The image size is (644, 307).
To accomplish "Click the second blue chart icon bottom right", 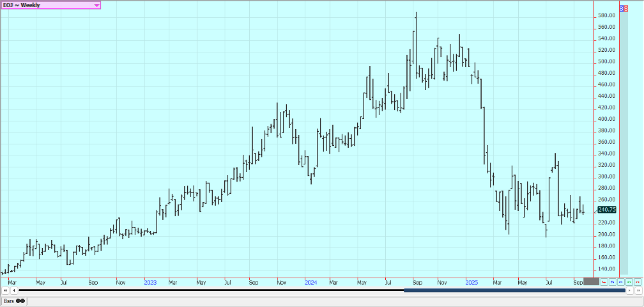I will [x=612, y=281].
